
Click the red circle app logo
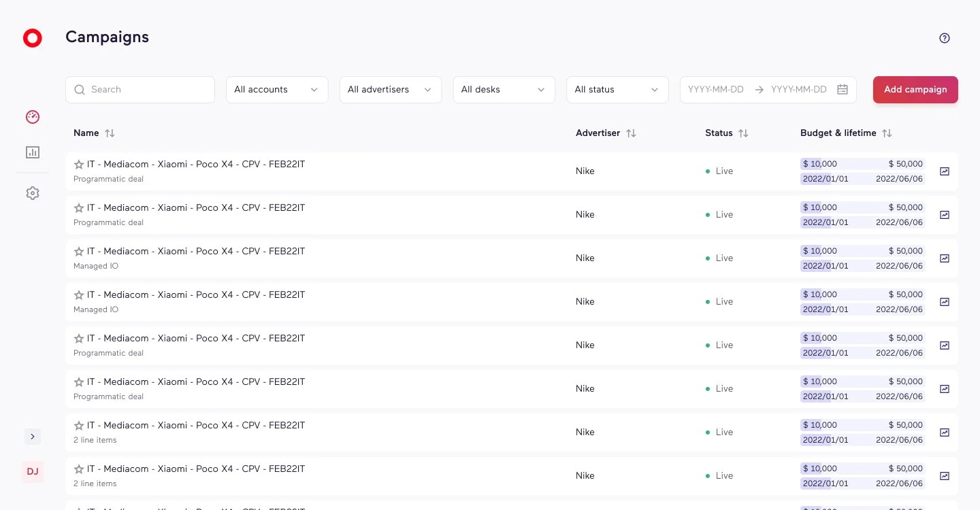coord(33,38)
